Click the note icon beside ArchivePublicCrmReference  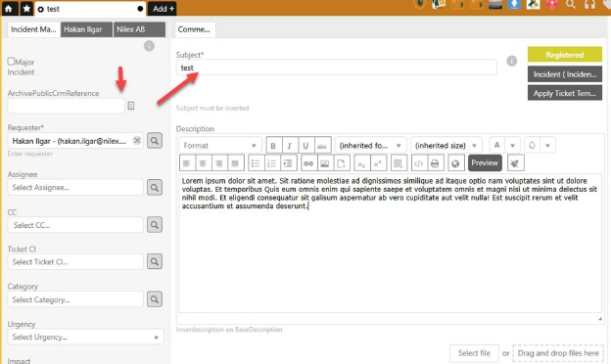pyautogui.click(x=131, y=106)
